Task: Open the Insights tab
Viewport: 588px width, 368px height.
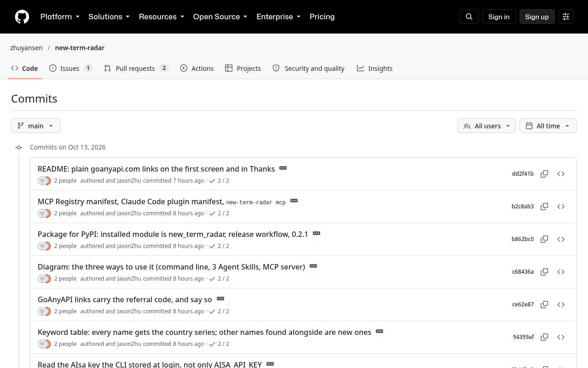Action: click(x=375, y=68)
